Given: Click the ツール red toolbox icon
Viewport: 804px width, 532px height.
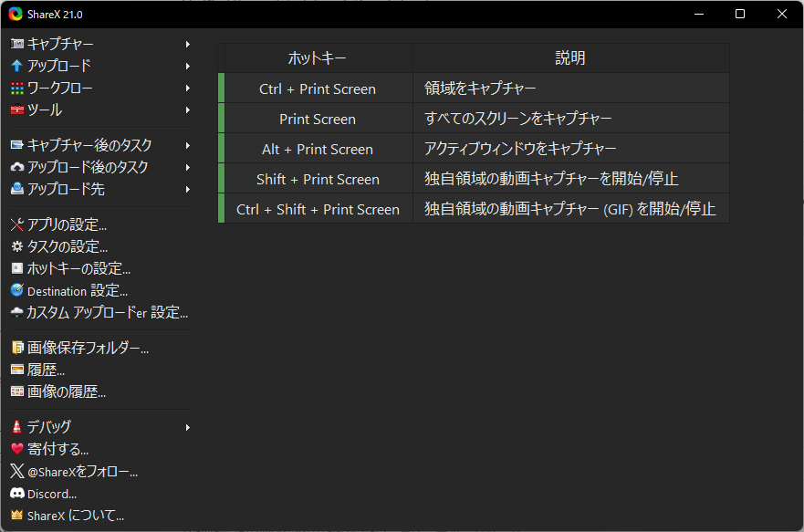Looking at the screenshot, I should click(17, 110).
